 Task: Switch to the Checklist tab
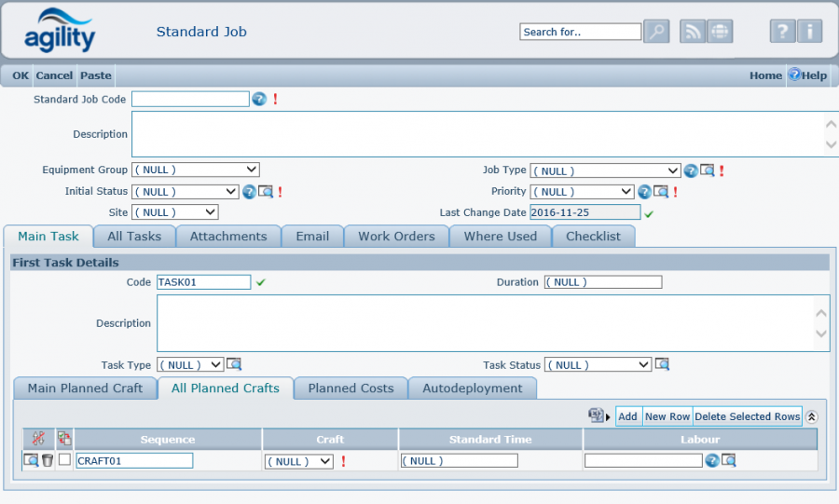click(x=593, y=237)
